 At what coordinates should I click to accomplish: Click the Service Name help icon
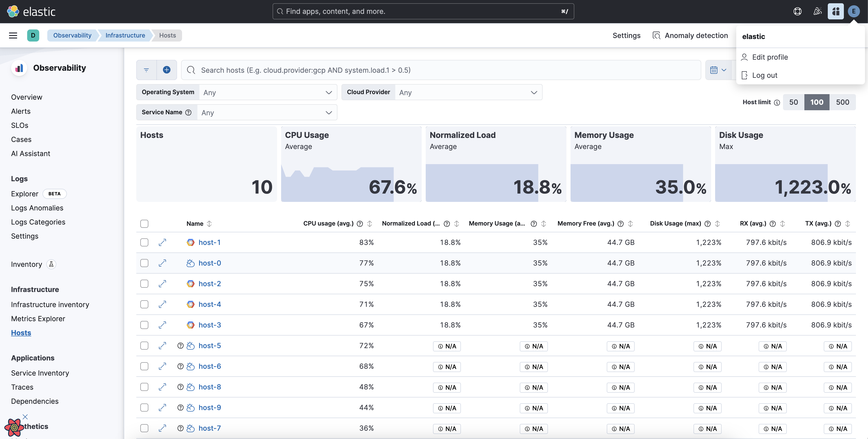tap(188, 112)
